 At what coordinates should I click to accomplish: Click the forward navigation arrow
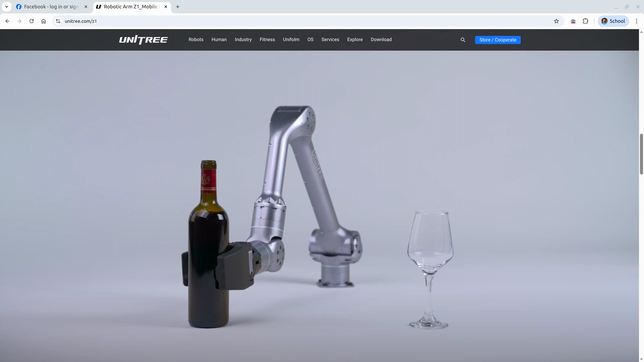pyautogui.click(x=19, y=21)
